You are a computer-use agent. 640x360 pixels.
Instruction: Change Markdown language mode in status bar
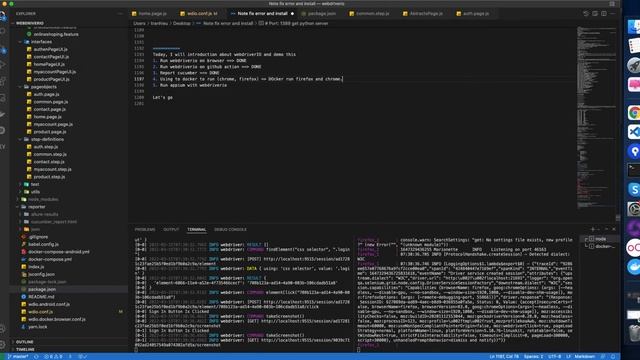(x=584, y=356)
